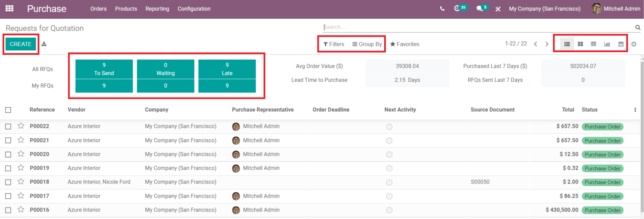The height and width of the screenshot is (219, 644).
Task: Open the Configuration menu
Action: click(194, 9)
